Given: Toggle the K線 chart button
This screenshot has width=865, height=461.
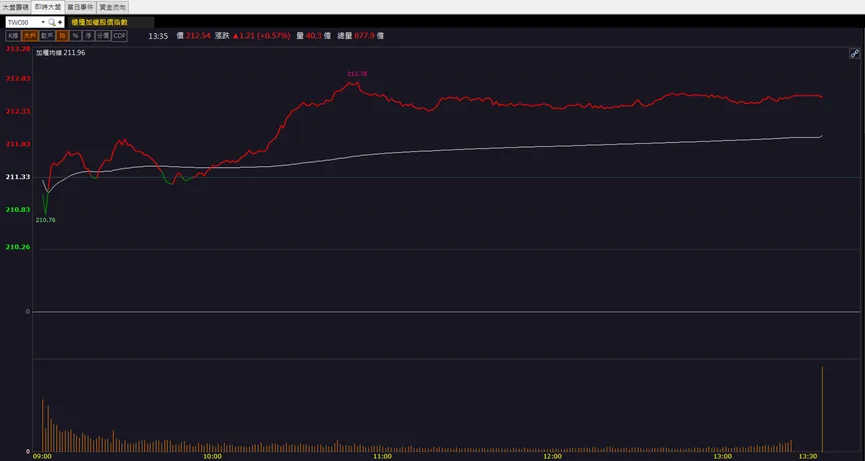Looking at the screenshot, I should (x=13, y=36).
